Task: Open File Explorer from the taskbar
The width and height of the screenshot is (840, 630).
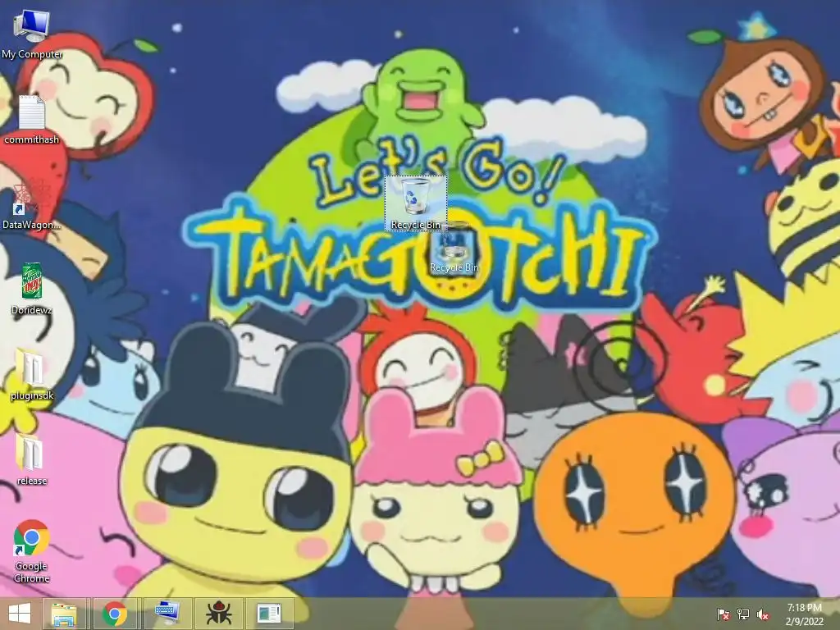Action: tap(64, 614)
